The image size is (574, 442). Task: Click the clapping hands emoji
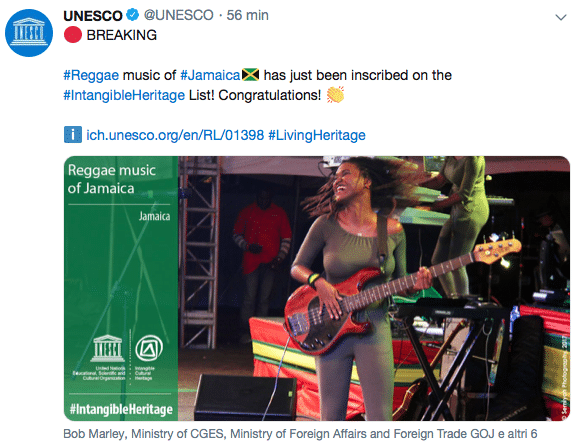tap(335, 95)
